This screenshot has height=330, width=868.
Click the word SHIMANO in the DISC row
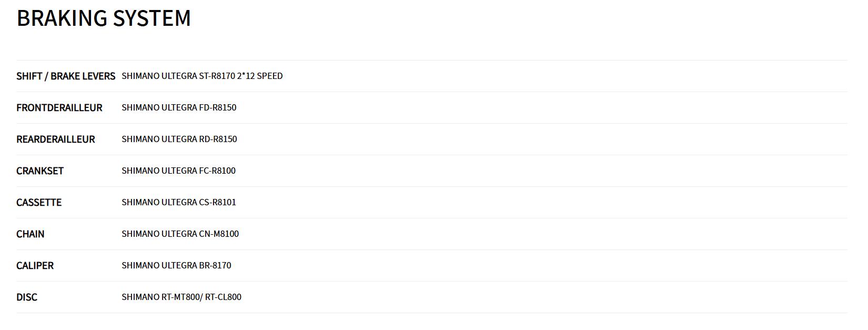click(140, 297)
